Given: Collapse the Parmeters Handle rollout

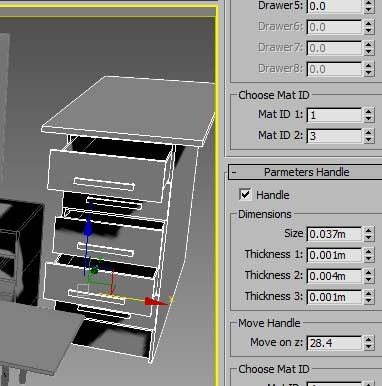Looking at the screenshot, I should point(305,172).
